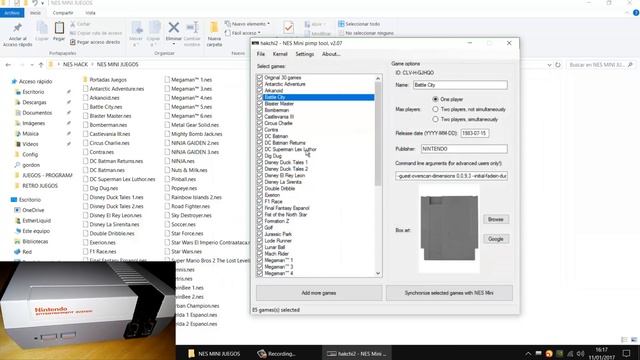The width and height of the screenshot is (640, 360).
Task: Click NES HACK breadcrumb in address bar
Action: coord(75,64)
